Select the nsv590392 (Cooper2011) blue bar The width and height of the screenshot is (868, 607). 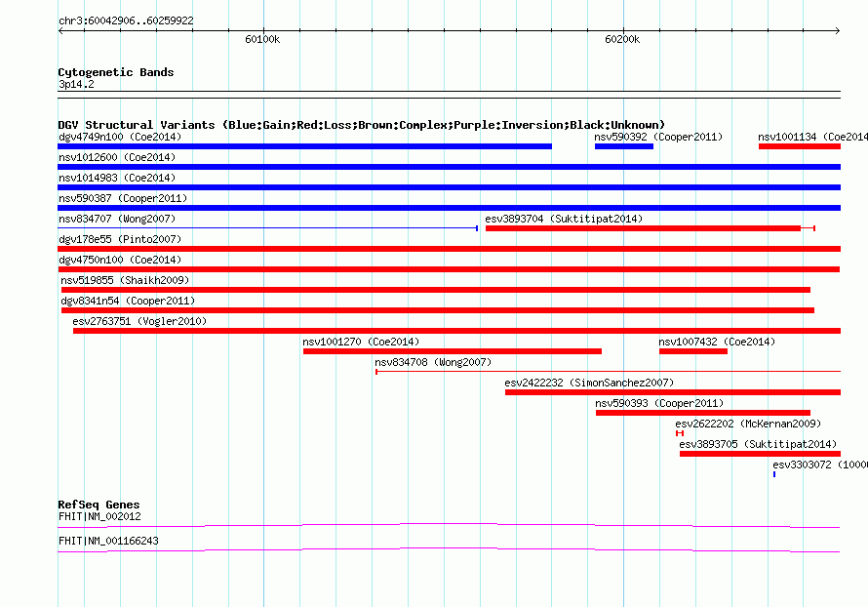pos(624,146)
